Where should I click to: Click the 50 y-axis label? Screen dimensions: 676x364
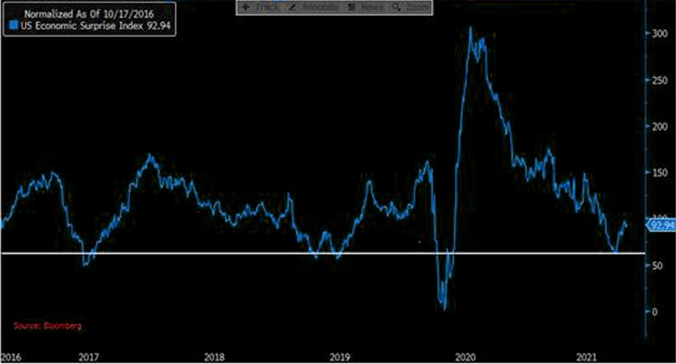tap(657, 266)
